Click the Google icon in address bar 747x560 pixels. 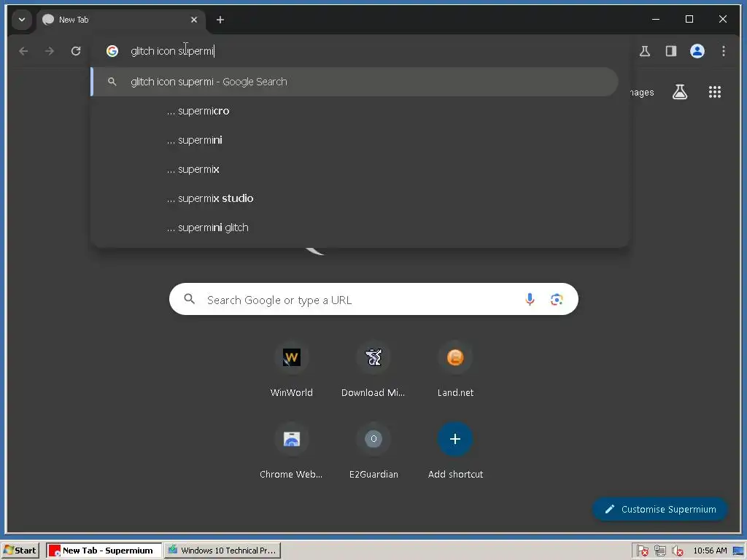pos(112,51)
